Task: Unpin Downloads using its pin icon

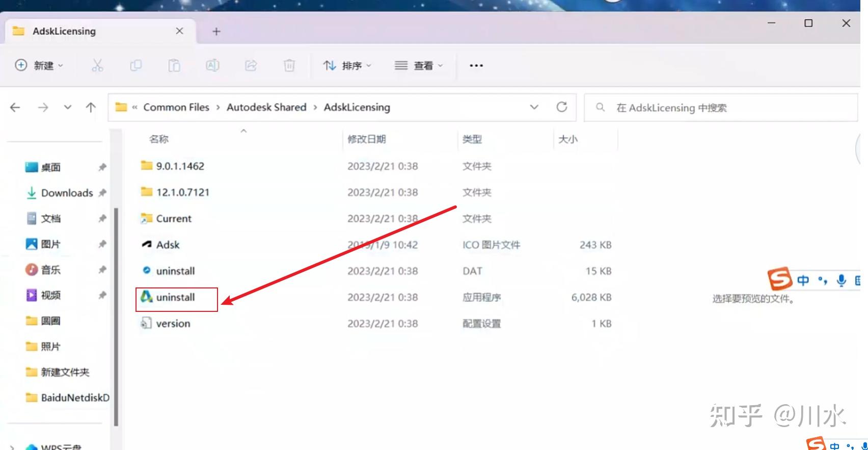Action: pyautogui.click(x=102, y=193)
